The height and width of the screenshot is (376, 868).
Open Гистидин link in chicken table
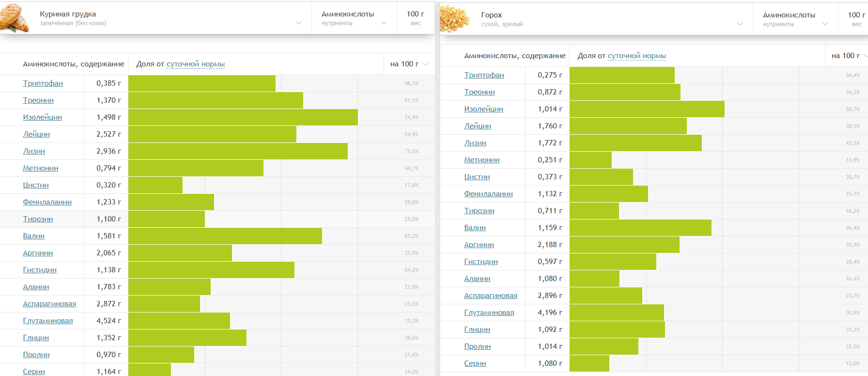(x=40, y=270)
